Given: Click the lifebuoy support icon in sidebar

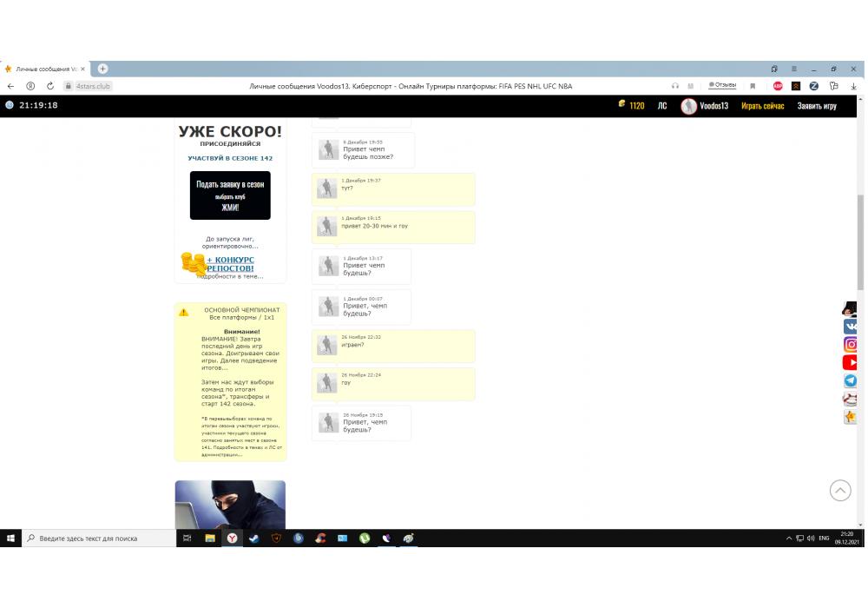Looking at the screenshot, I should pos(850,399).
